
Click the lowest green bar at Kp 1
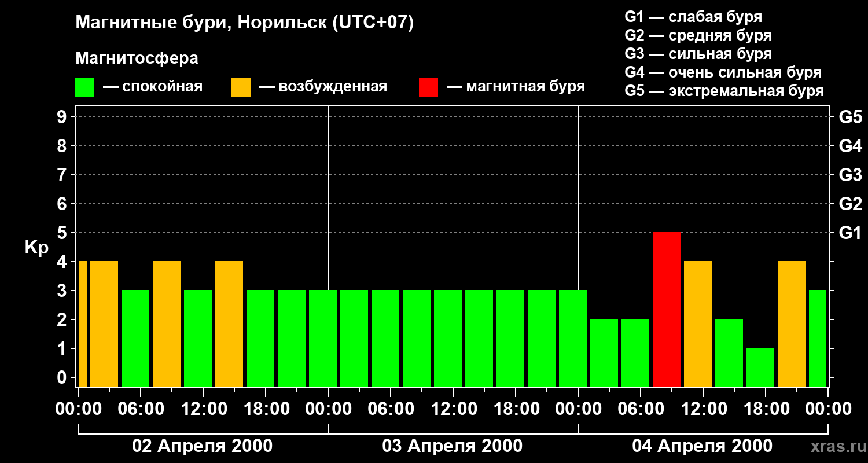point(760,367)
